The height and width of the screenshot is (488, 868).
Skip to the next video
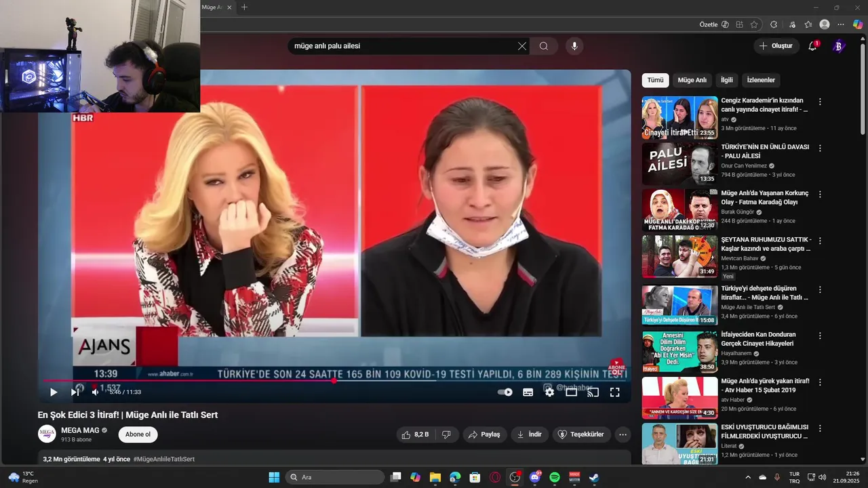(75, 392)
